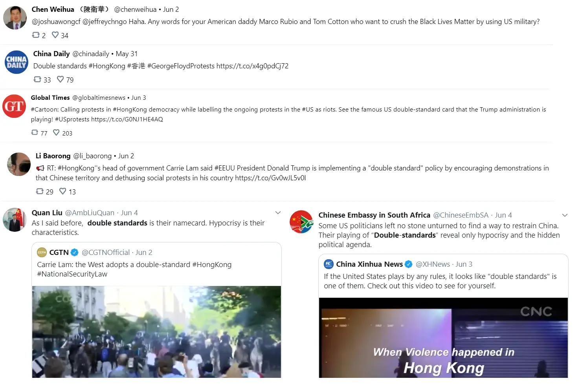The height and width of the screenshot is (392, 580).
Task: Expand options chevron on Quan Liu's tweet
Action: point(278,213)
